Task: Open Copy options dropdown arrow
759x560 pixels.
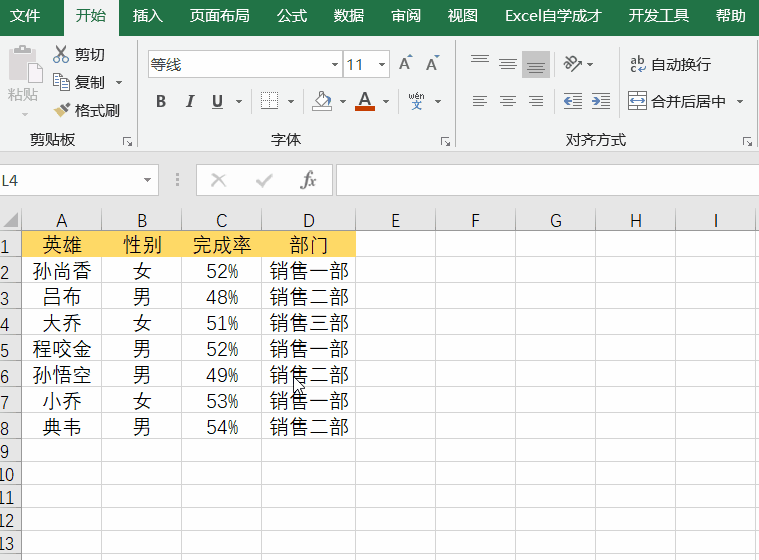Action: coord(119,83)
